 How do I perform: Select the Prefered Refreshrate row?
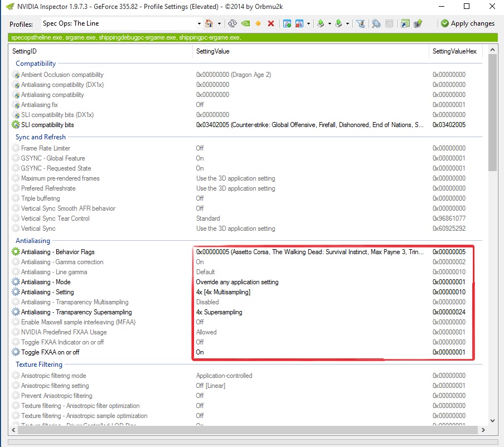246,188
